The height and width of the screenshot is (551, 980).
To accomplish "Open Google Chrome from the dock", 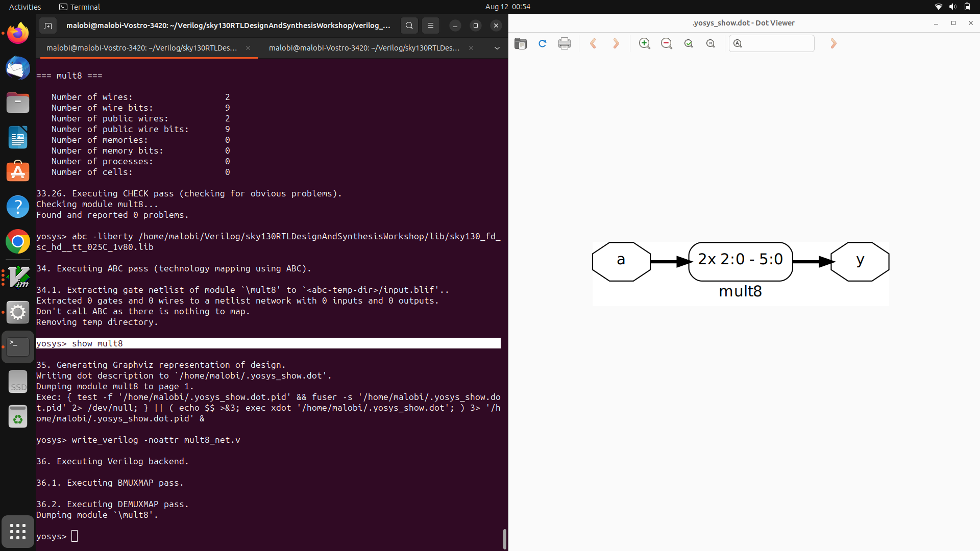I will click(18, 241).
